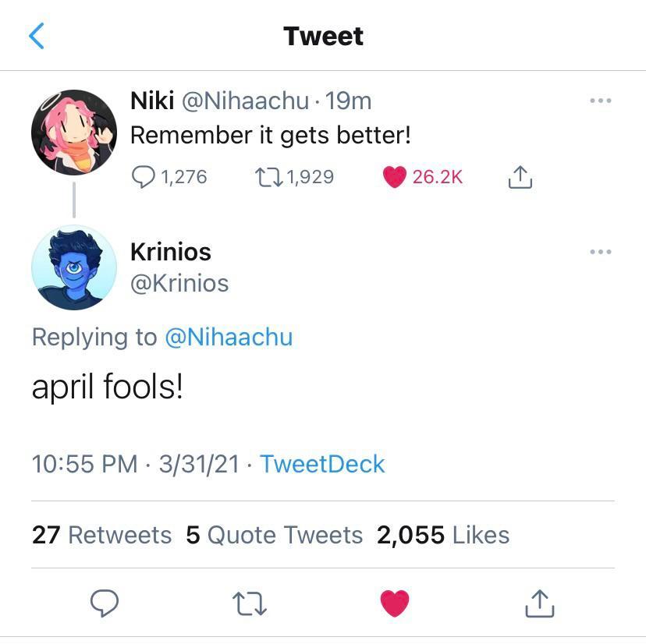Select the Tweet header title

[x=323, y=35]
